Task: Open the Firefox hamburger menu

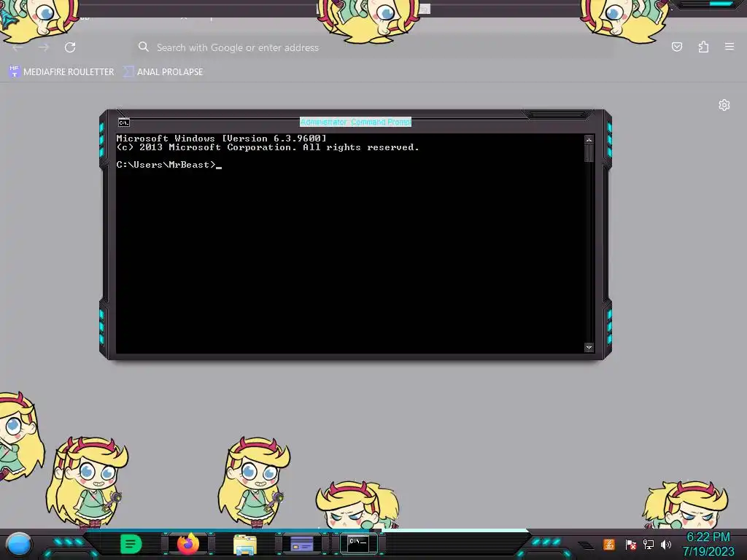Action: (x=729, y=47)
